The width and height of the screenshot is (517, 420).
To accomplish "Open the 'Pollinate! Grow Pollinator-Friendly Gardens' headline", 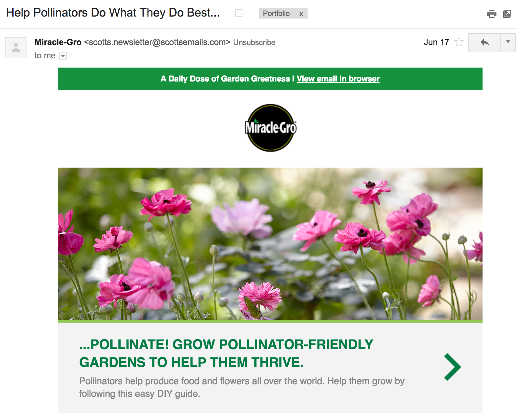I will (x=226, y=353).
